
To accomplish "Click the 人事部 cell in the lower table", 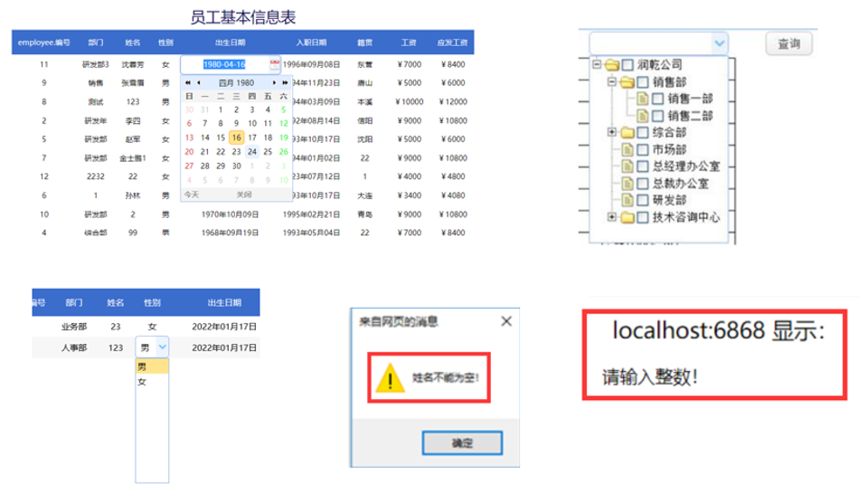I will pyautogui.click(x=74, y=348).
